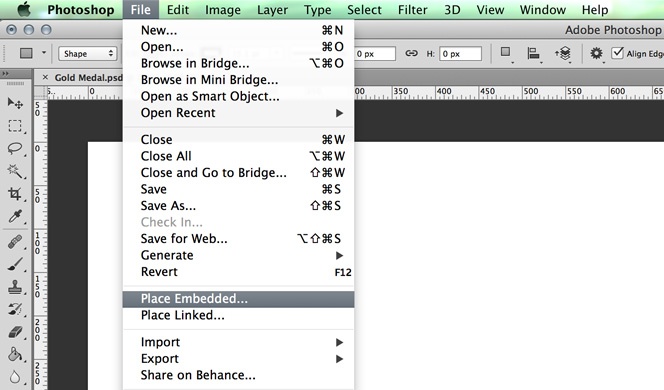Open the Type menu

[318, 9]
